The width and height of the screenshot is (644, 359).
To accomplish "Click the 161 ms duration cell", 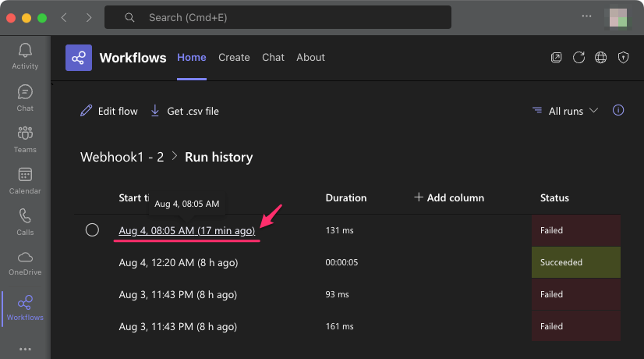I will [x=339, y=326].
